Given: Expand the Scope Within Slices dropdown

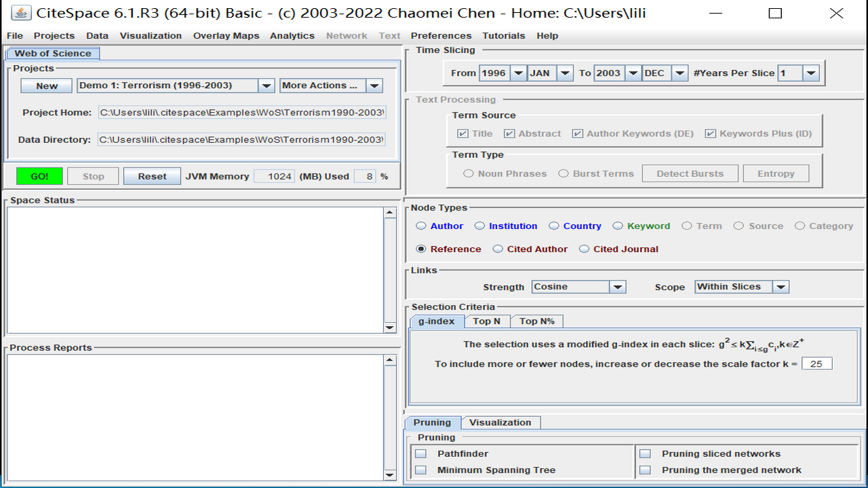Looking at the screenshot, I should pyautogui.click(x=781, y=287).
